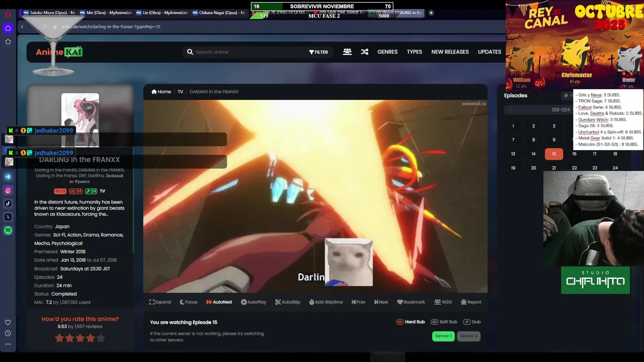Click the Opera logo menu icon
This screenshot has height=362, width=644.
coord(8,14)
